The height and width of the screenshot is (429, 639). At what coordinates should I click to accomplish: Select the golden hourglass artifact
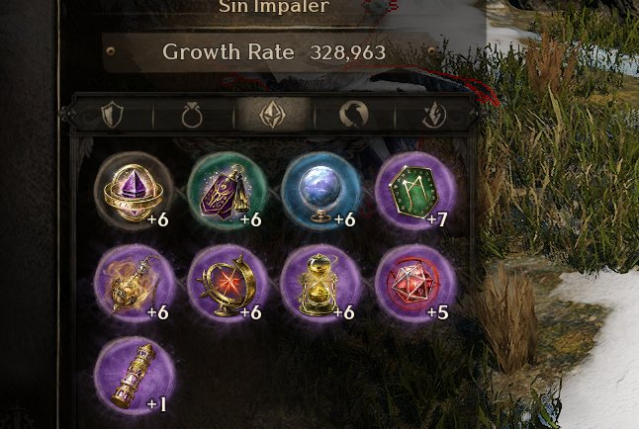click(x=321, y=284)
